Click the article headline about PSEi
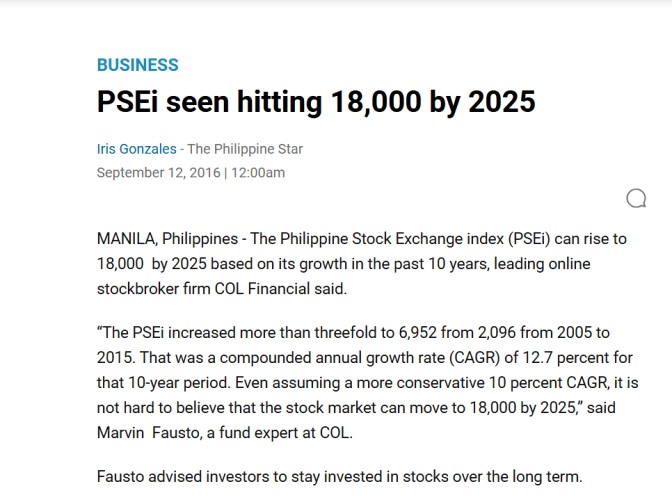Image resolution: width=672 pixels, height=500 pixels. [x=316, y=102]
